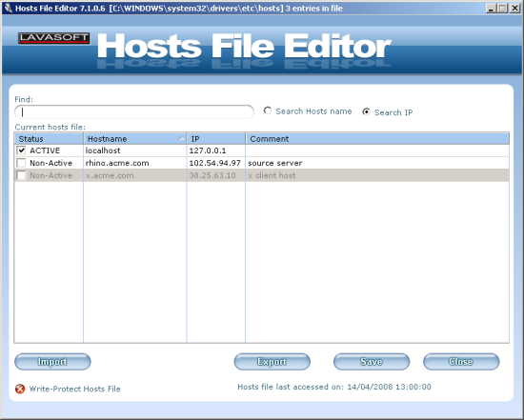
Task: Click the Lavasoft logo in the banner
Action: [x=53, y=38]
